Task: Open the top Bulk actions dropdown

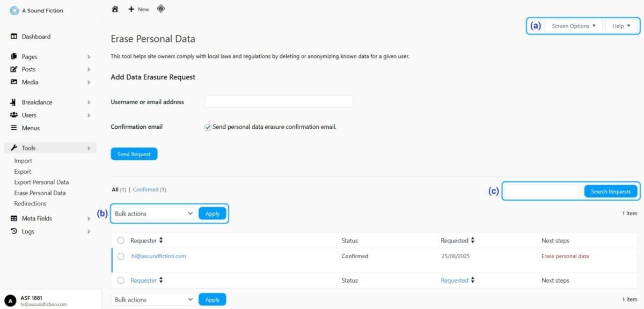Action: point(153,214)
